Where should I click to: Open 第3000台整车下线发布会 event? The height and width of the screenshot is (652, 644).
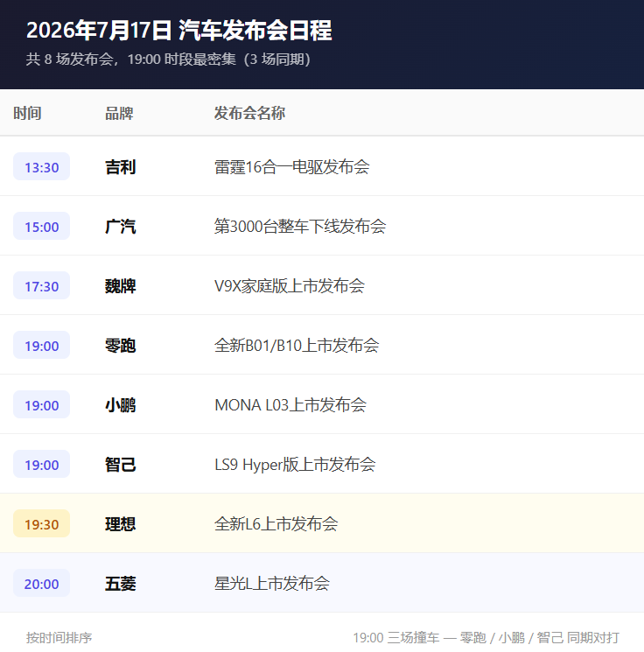click(300, 227)
